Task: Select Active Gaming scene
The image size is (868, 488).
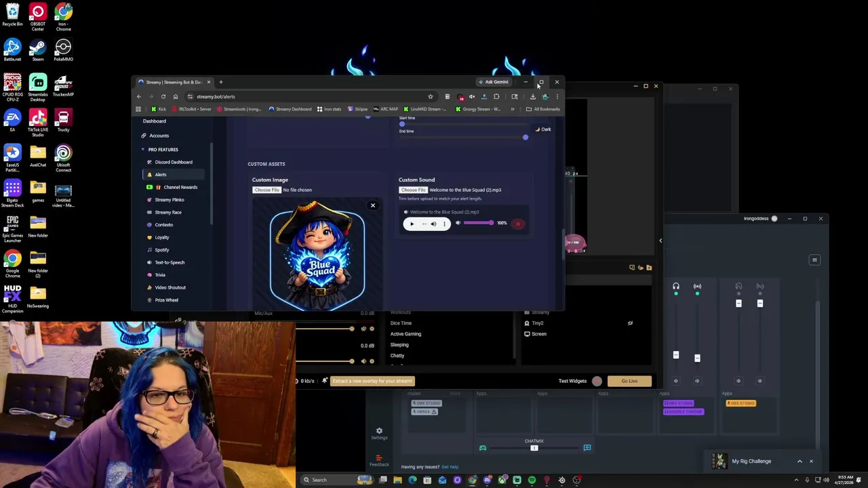Action: coord(406,333)
